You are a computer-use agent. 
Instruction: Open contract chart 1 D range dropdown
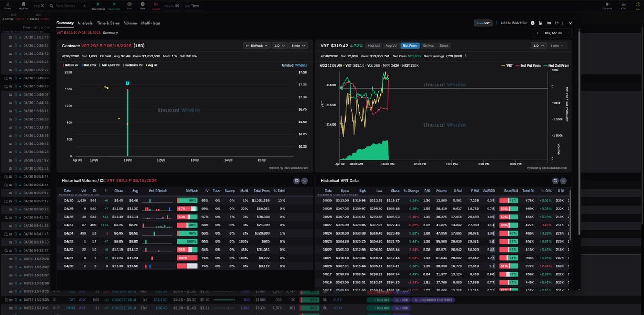[x=279, y=46]
